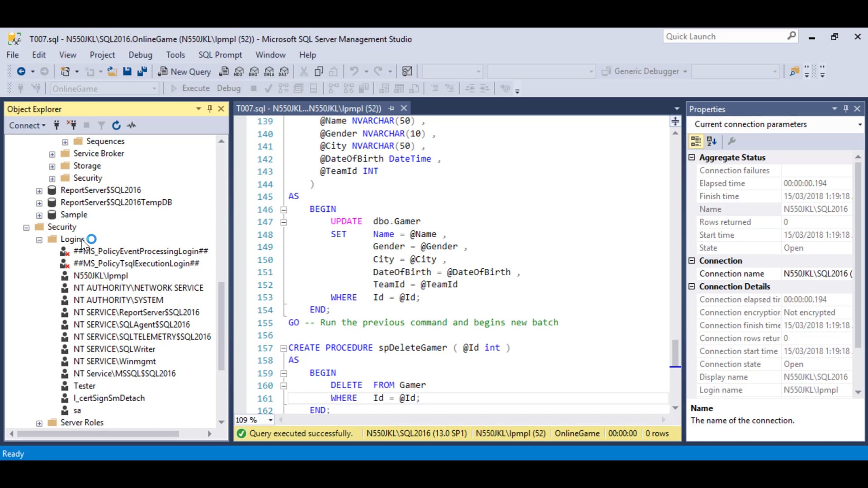Screen dimensions: 868x488
Task: Click the MDX query icon
Action: point(239,71)
